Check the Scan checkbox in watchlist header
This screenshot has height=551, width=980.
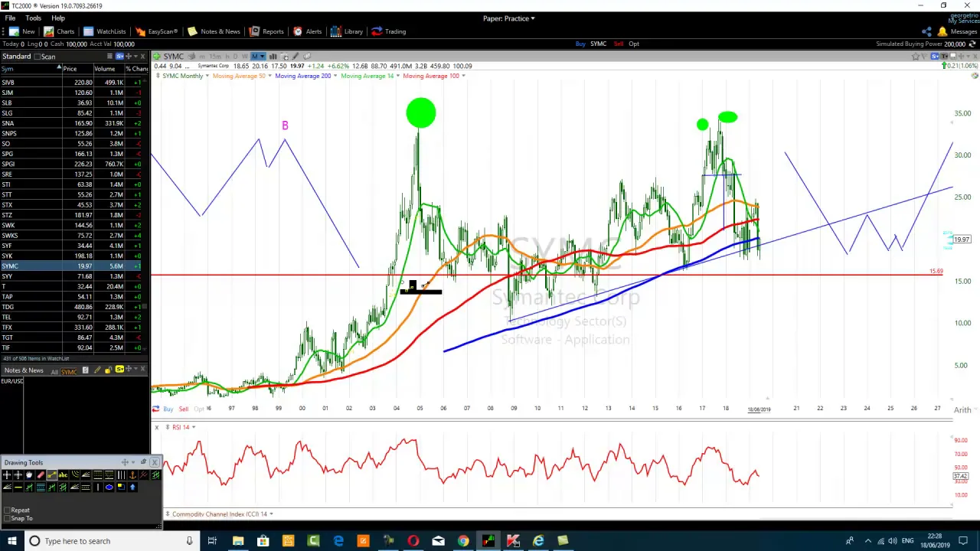pos(38,57)
